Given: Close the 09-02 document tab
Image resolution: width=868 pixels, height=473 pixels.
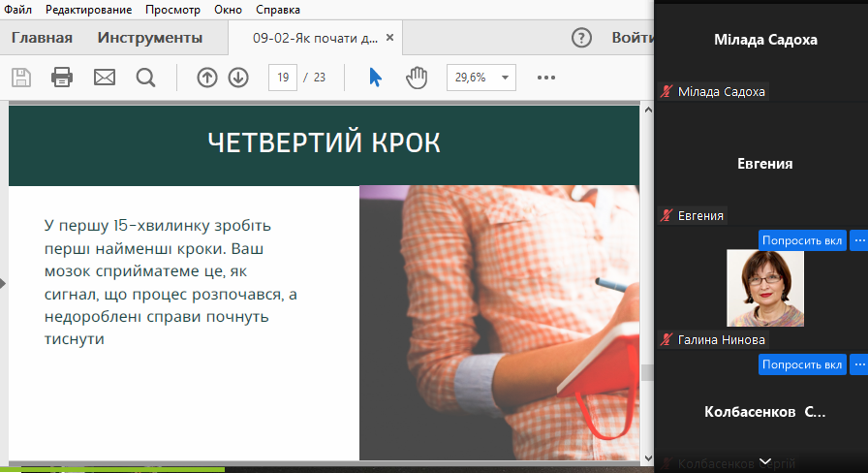Looking at the screenshot, I should click(x=389, y=38).
